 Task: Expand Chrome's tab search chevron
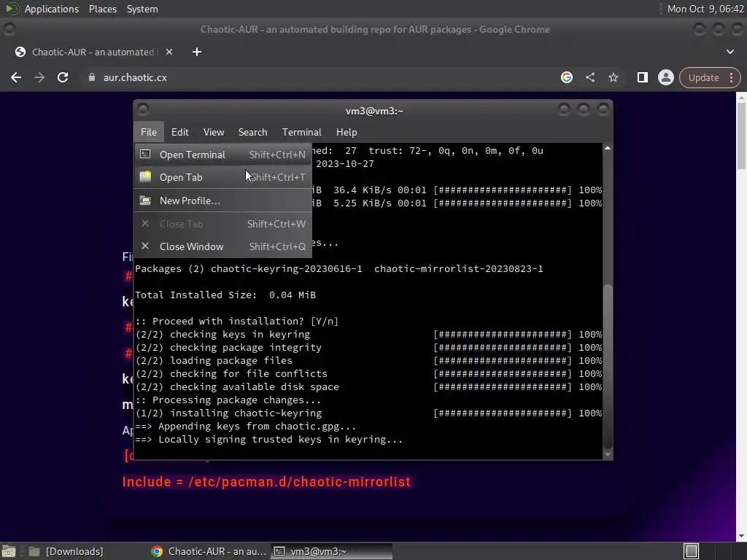point(729,52)
